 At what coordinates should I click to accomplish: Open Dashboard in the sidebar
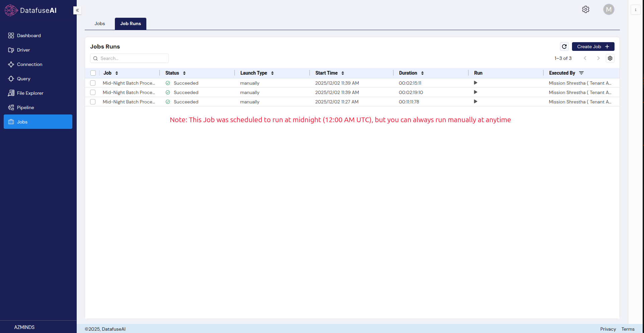click(29, 35)
